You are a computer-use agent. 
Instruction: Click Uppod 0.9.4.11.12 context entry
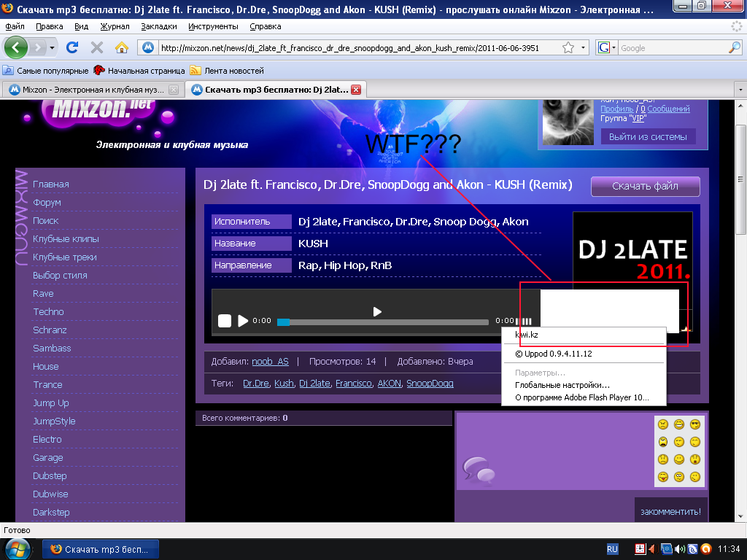point(553,354)
